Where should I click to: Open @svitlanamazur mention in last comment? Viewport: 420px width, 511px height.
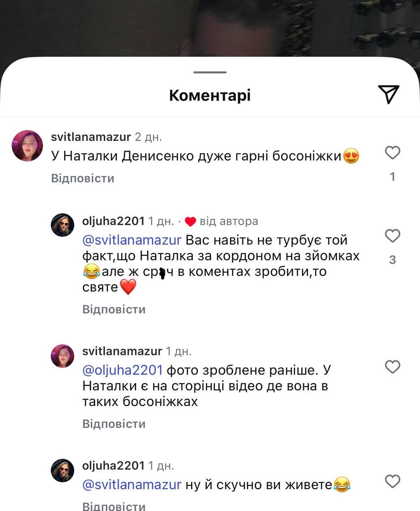click(x=132, y=485)
